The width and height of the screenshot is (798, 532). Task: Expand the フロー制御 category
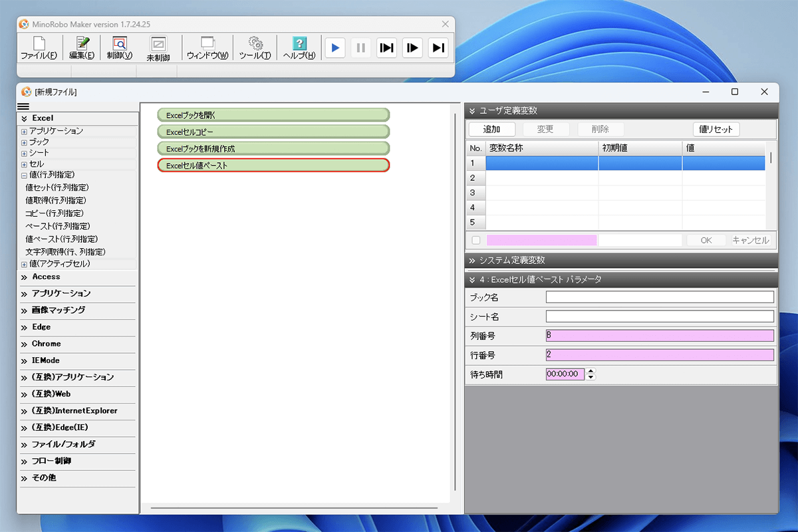(24, 462)
